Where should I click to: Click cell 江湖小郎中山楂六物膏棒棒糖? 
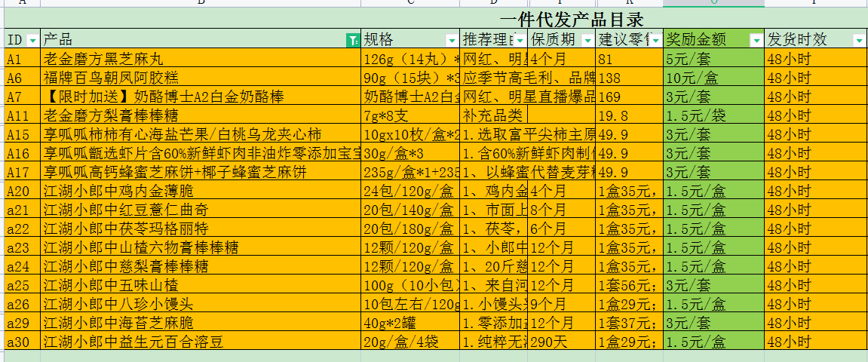(201, 247)
